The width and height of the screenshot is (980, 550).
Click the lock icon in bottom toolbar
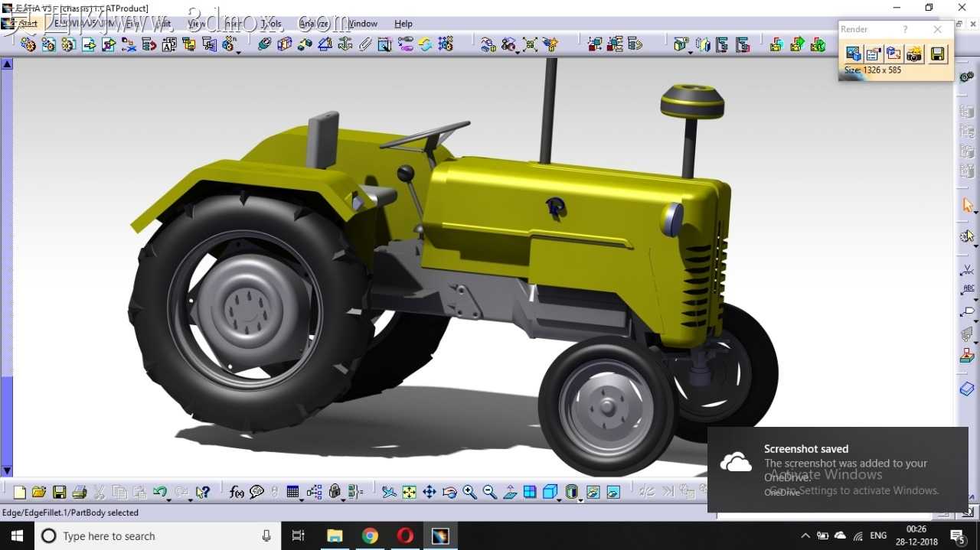pos(335,492)
